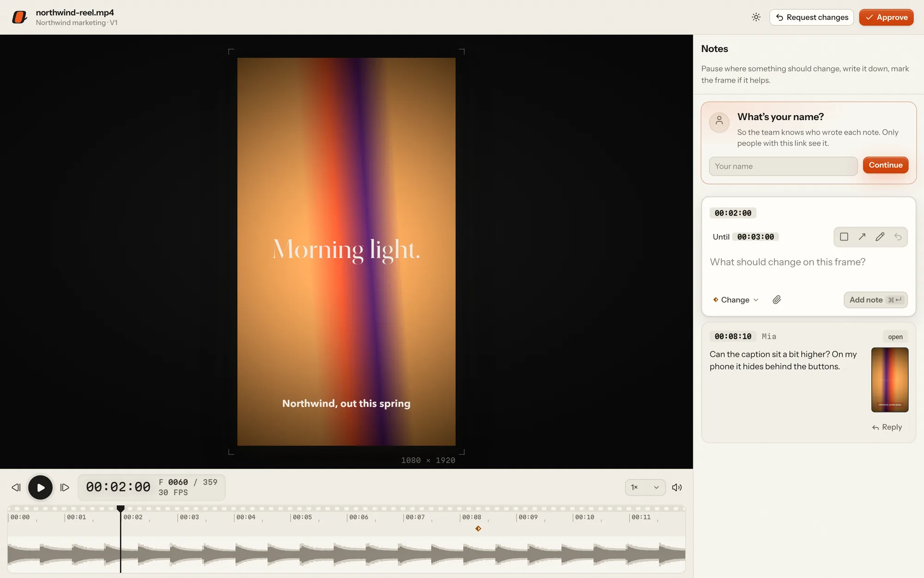Mute audio with speaker icon

(677, 487)
